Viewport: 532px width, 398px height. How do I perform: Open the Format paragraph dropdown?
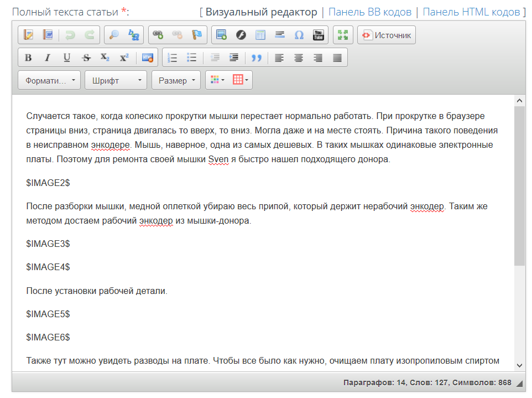(49, 80)
